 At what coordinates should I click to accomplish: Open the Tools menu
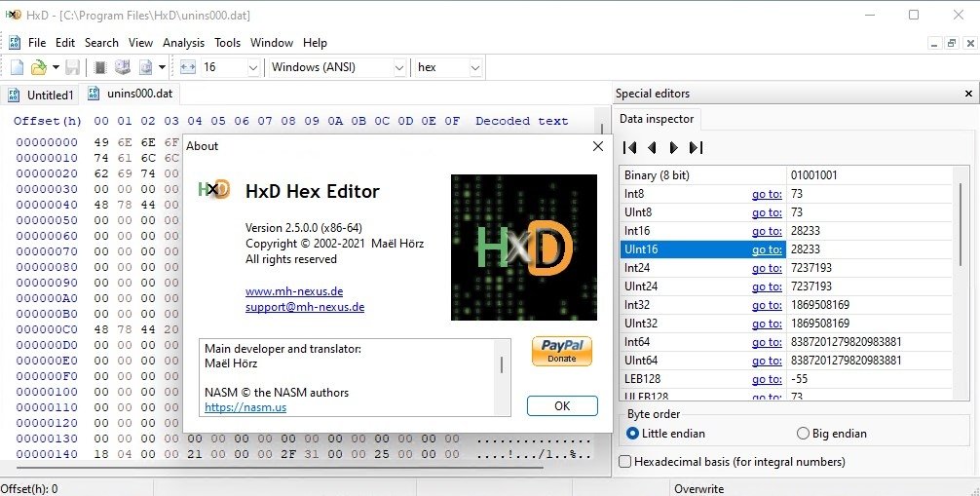tap(228, 43)
